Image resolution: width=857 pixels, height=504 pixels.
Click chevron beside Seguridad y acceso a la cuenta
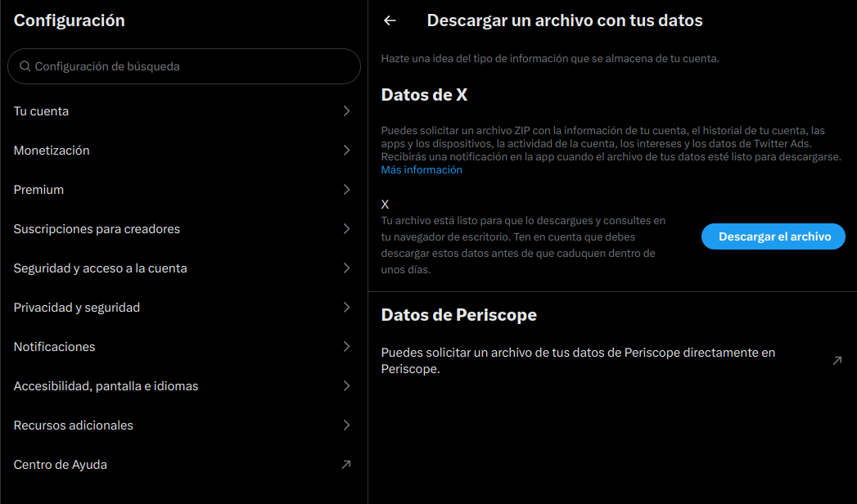(346, 268)
